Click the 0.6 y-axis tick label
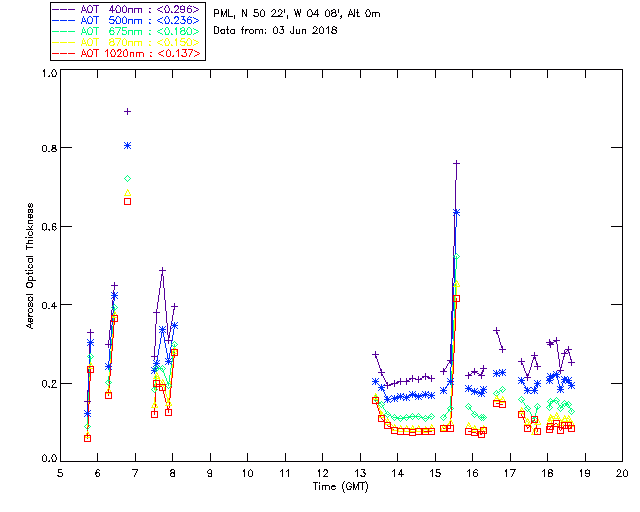Image resolution: width=640 pixels, height=512 pixels. point(49,227)
